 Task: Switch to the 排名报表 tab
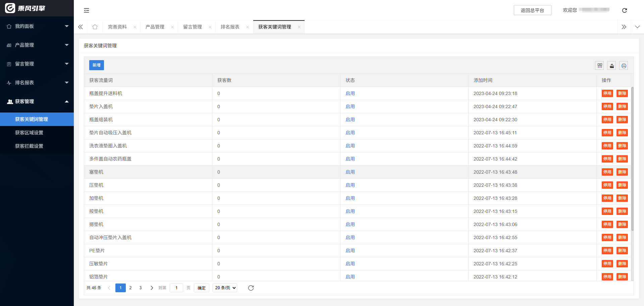pos(230,27)
